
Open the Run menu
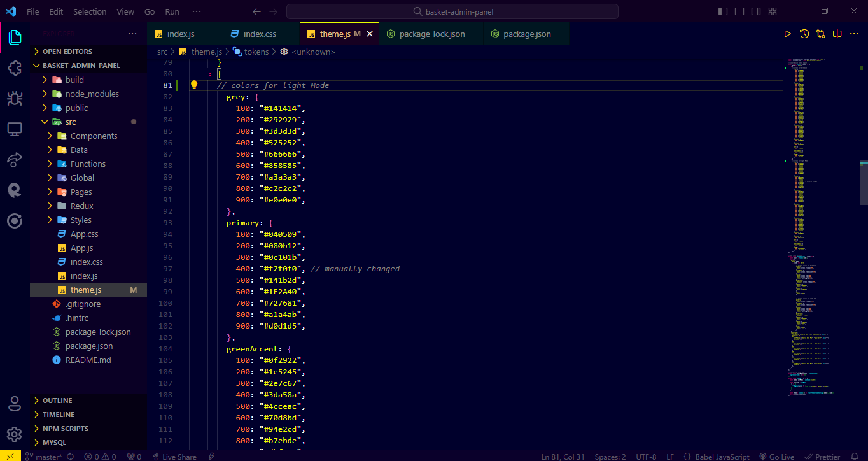(172, 11)
